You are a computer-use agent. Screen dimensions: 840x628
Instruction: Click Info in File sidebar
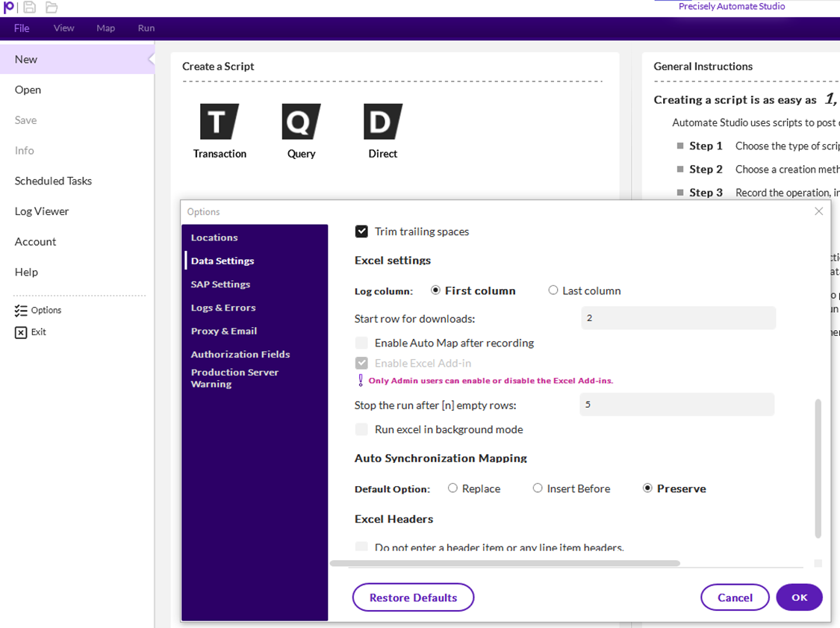click(x=77, y=151)
